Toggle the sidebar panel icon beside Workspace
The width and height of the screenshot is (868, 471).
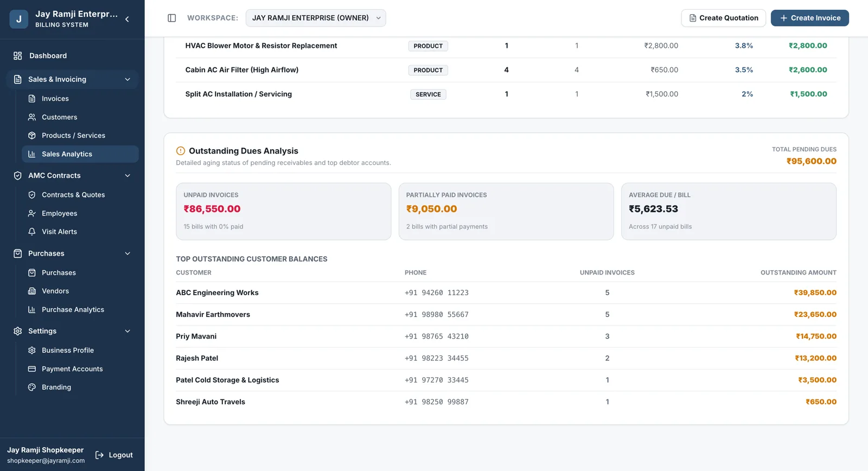(172, 18)
